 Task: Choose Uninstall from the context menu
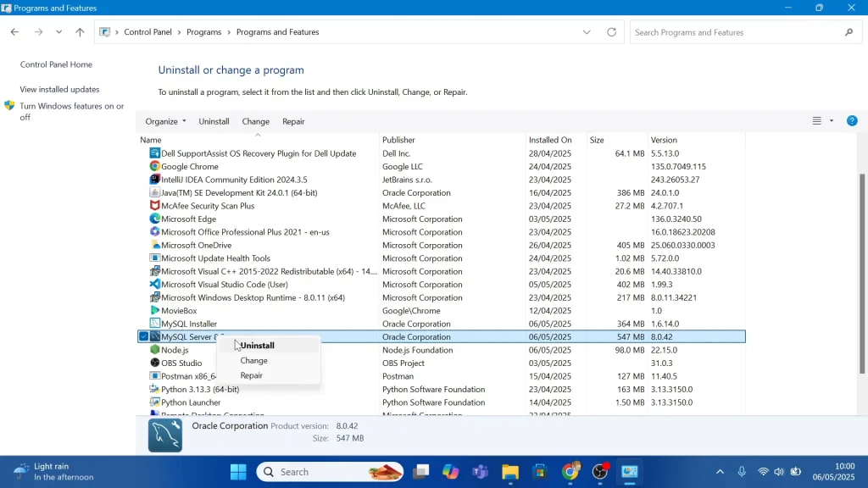[269, 346]
